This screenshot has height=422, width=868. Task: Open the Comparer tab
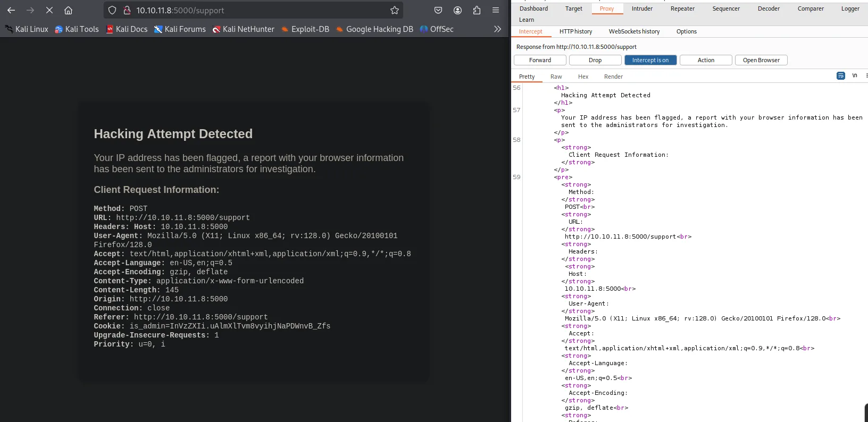coord(811,9)
